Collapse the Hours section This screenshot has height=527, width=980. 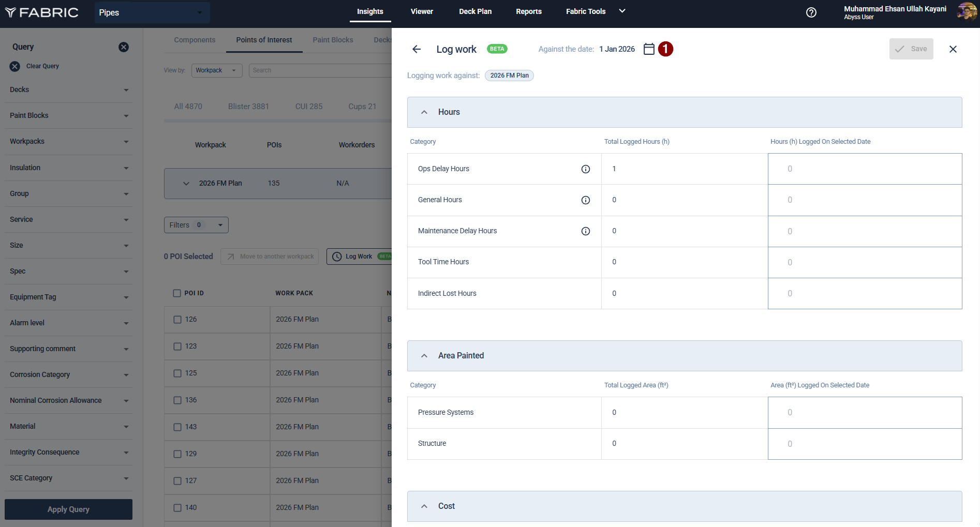click(424, 112)
